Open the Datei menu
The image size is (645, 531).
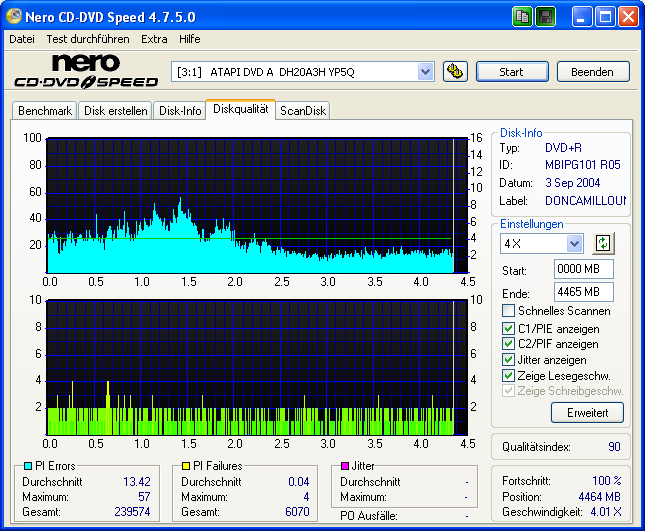[22, 39]
